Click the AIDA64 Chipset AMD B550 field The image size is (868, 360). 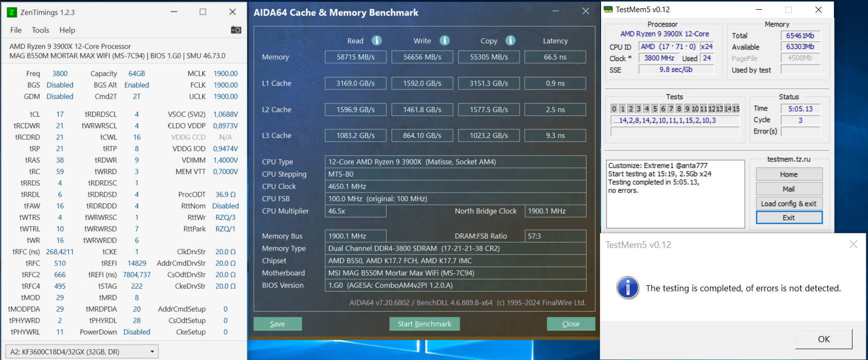coord(455,261)
